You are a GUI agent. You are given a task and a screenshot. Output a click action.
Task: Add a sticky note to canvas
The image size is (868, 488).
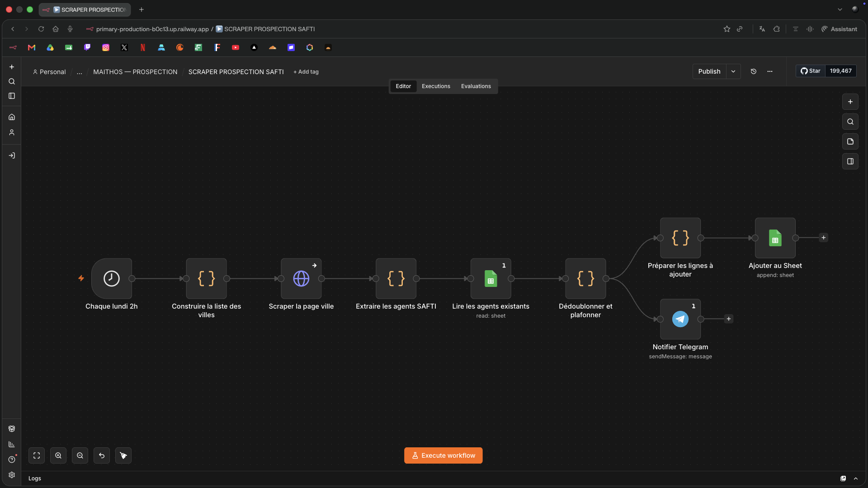point(850,141)
